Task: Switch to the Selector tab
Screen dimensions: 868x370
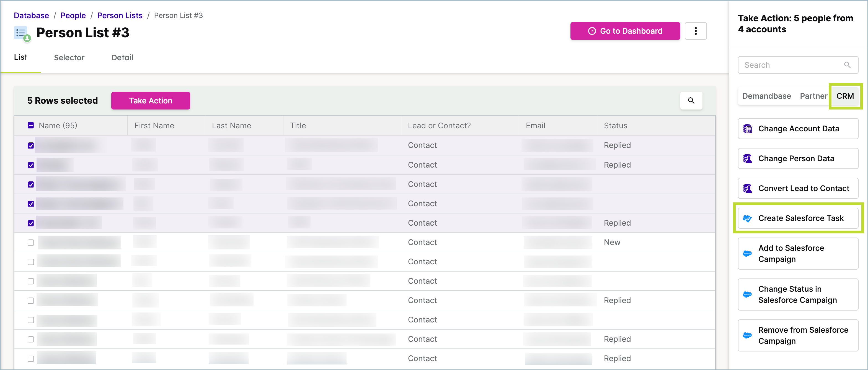Action: 69,58
